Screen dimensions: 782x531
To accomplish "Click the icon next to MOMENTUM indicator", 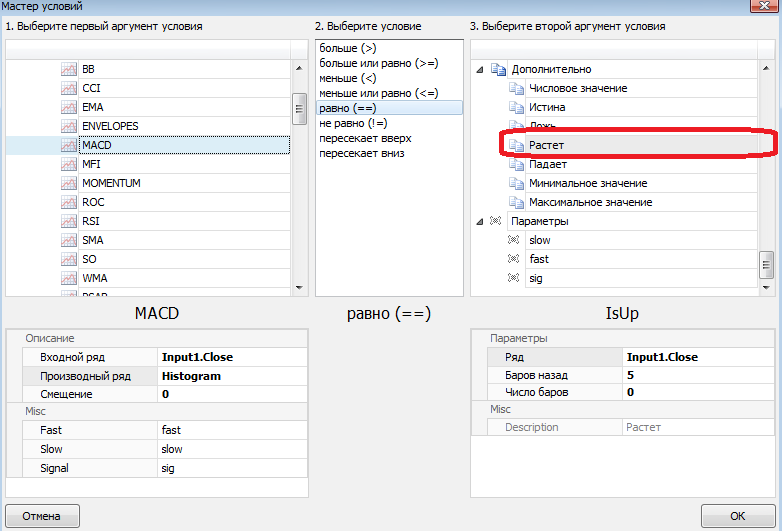I will [x=68, y=184].
